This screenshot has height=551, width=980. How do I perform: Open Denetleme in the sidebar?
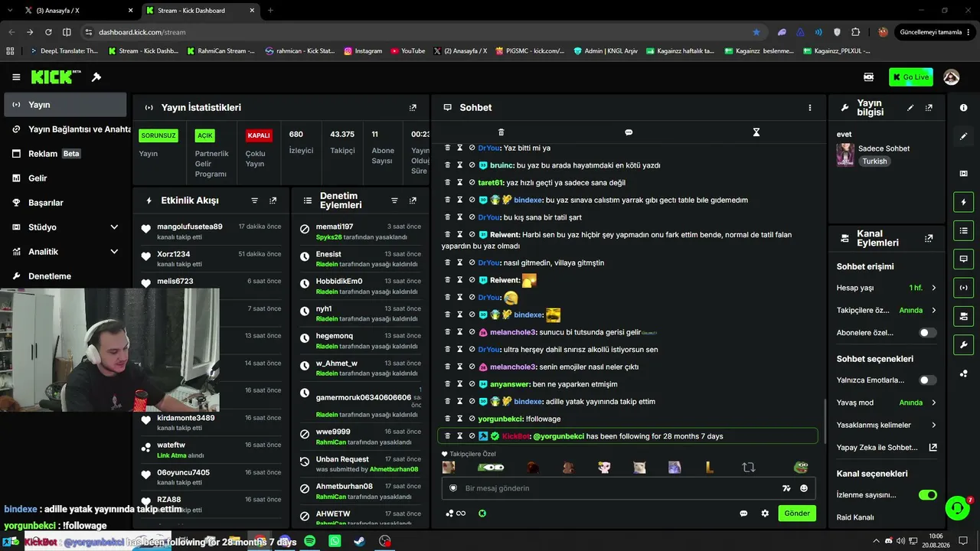pyautogui.click(x=66, y=276)
